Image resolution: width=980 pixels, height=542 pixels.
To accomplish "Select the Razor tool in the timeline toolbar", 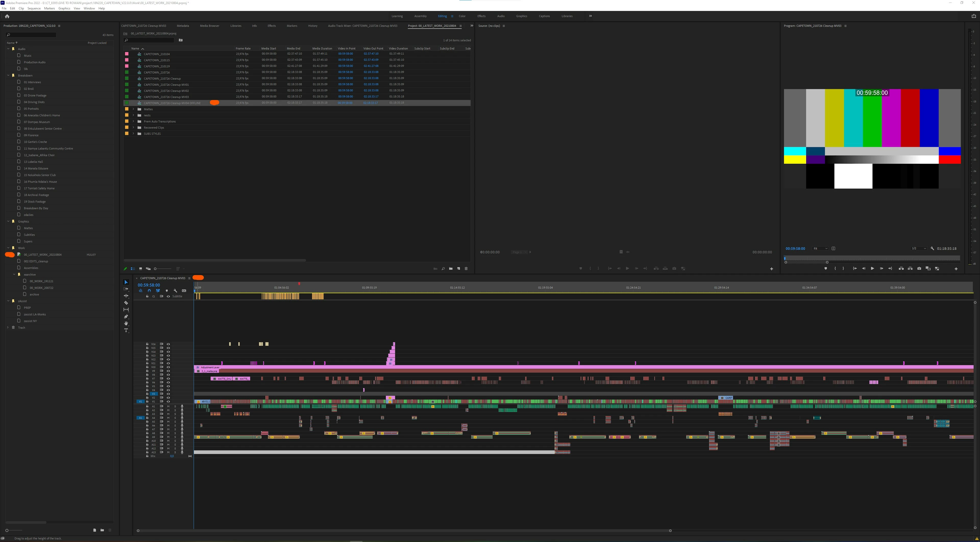I will coord(126,303).
